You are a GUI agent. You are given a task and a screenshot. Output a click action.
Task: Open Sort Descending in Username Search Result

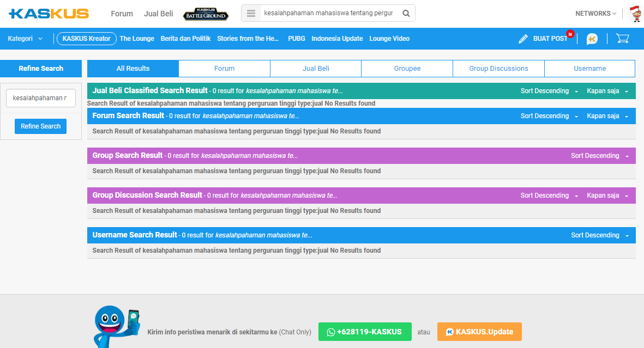click(x=600, y=236)
